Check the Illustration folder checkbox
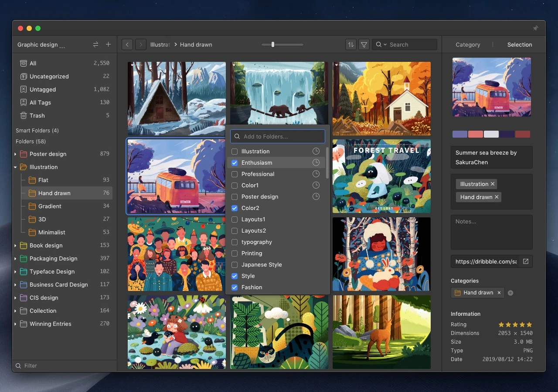Screen dimensions: 558x392 [x=235, y=151]
